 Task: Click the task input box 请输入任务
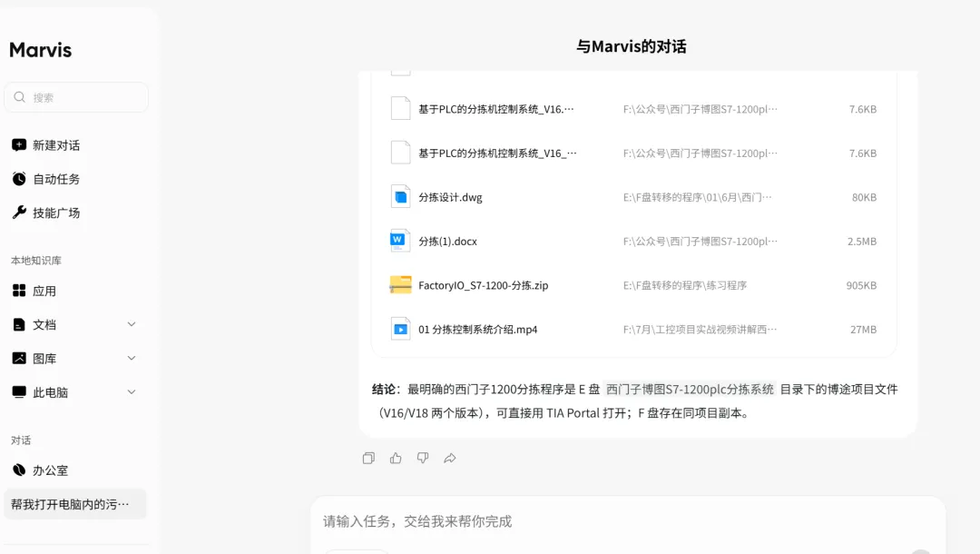(628, 521)
